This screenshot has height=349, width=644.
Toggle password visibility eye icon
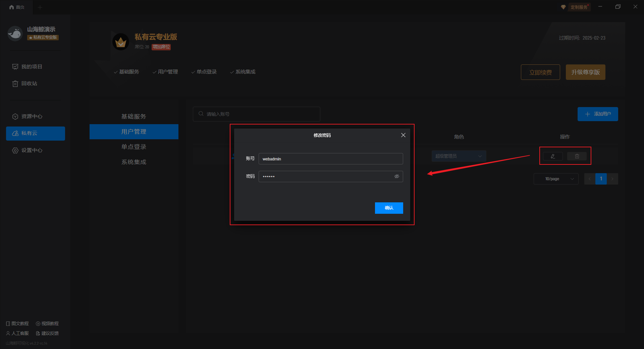pos(397,177)
